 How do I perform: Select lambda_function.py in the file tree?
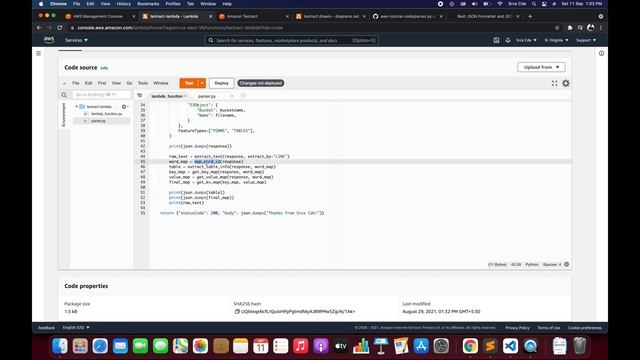tap(106, 114)
